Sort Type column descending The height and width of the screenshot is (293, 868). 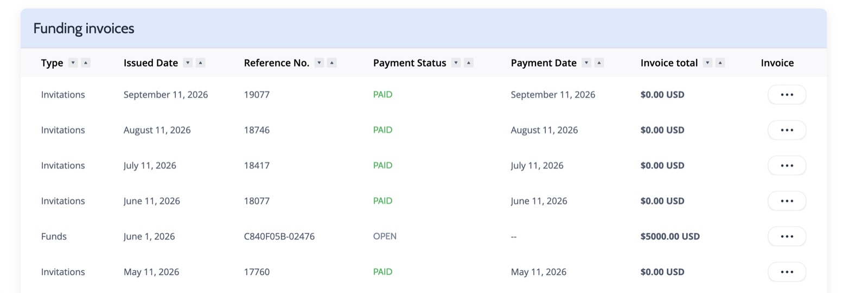pos(73,63)
